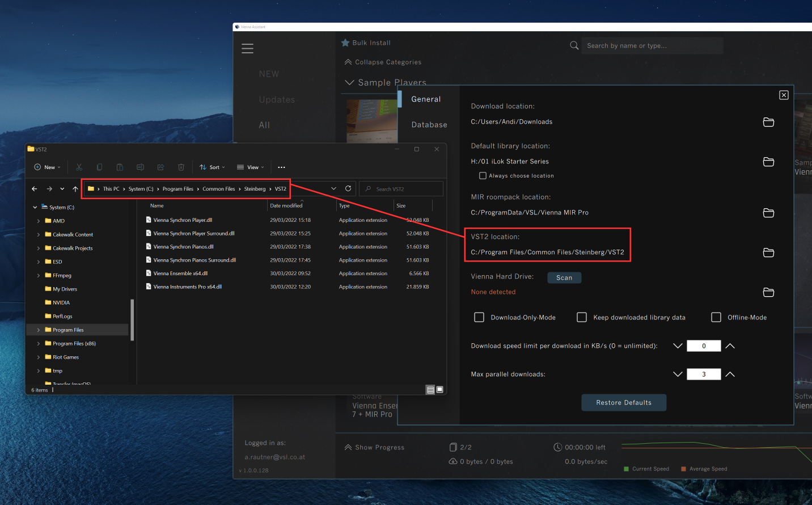
Task: Click Delete trash icon in Explorer toolbar
Action: [181, 167]
